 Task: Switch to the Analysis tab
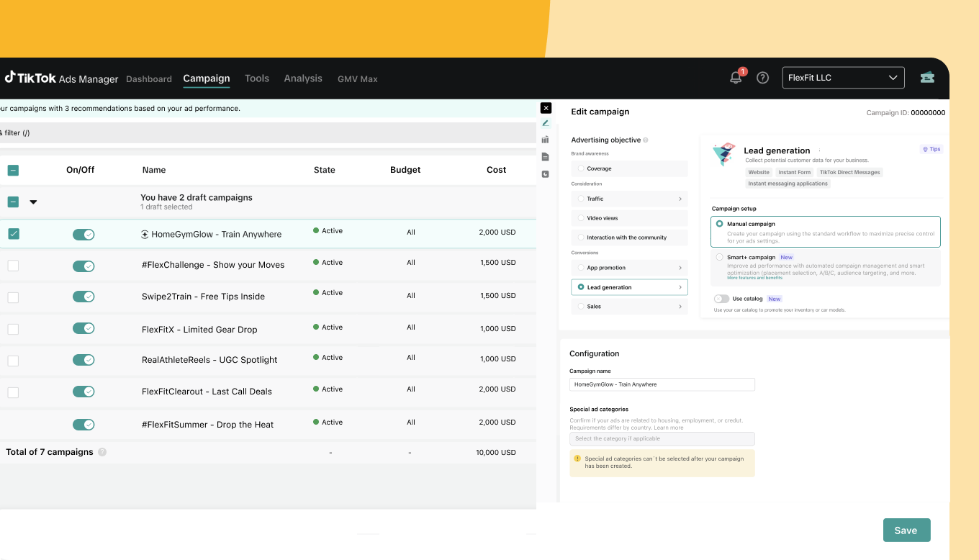point(302,78)
